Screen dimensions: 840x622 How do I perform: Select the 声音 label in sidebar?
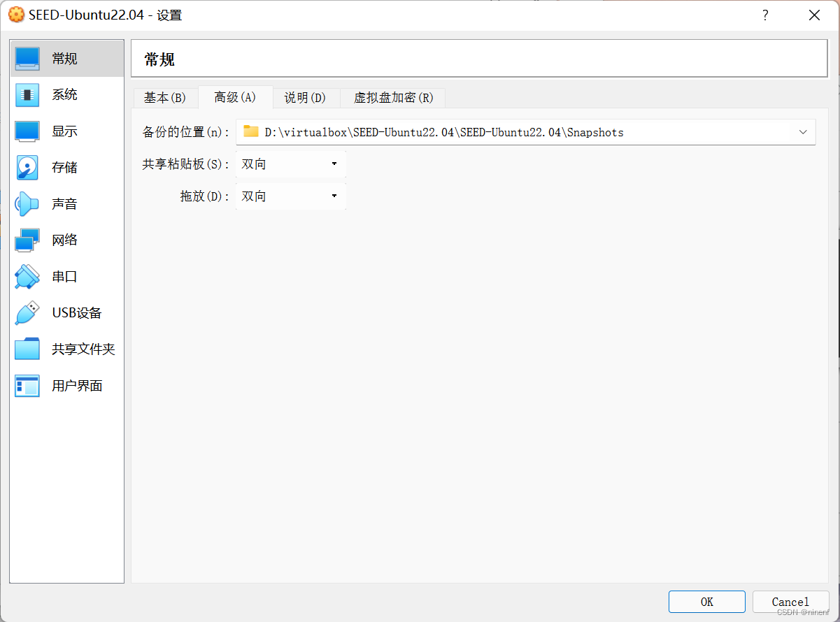coord(64,204)
